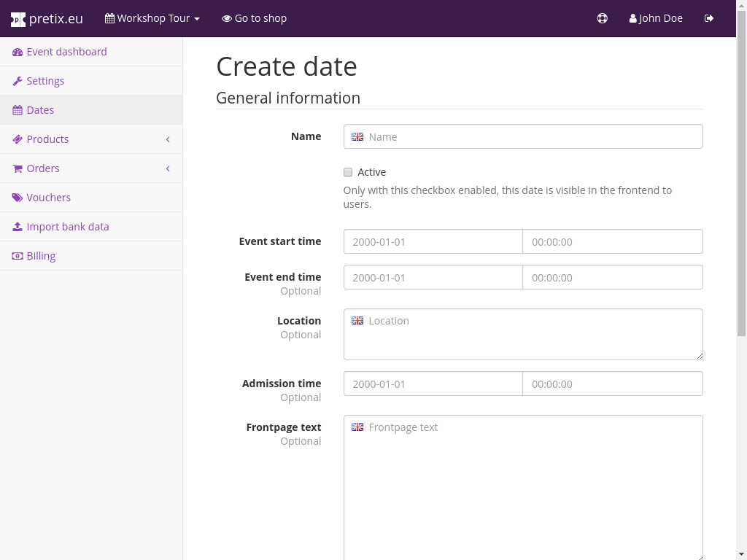Image resolution: width=747 pixels, height=560 pixels.
Task: Open Billing from the sidebar
Action: point(91,256)
